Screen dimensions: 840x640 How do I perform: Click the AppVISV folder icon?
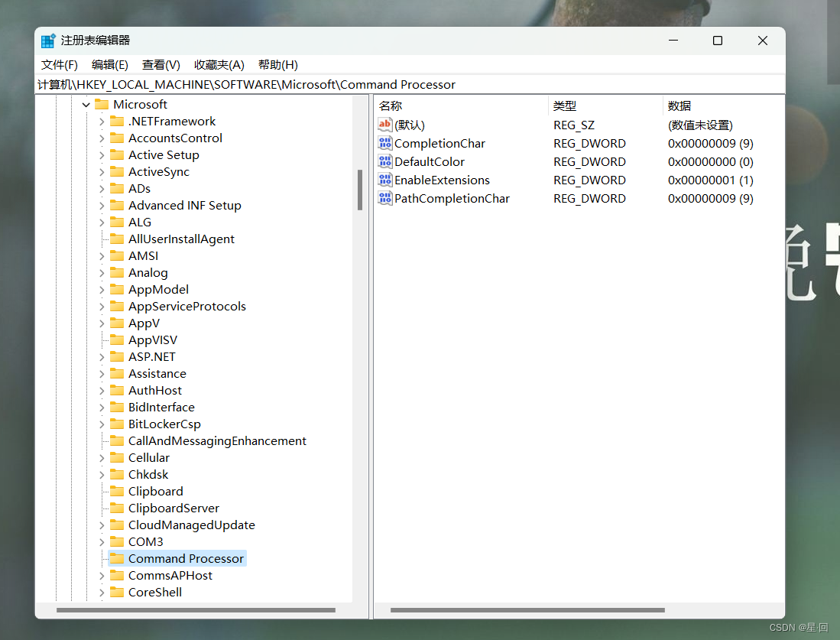(117, 339)
